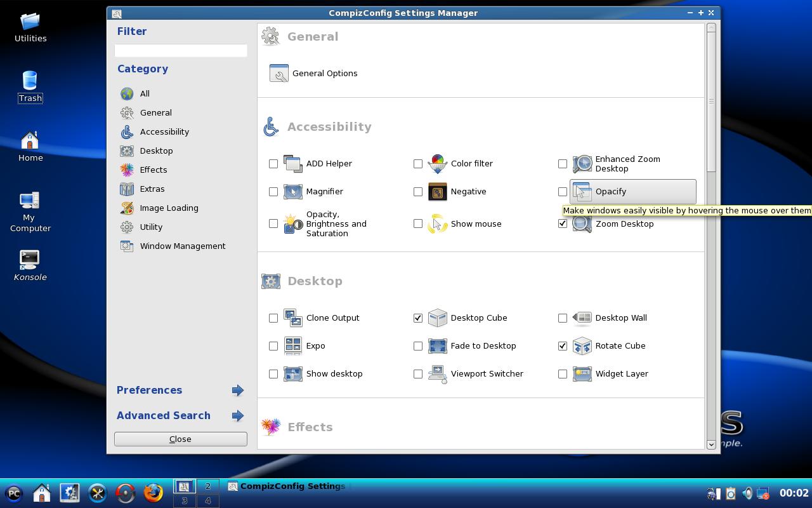The width and height of the screenshot is (812, 508).
Task: Open the Opacify plugin button
Action: tap(633, 191)
